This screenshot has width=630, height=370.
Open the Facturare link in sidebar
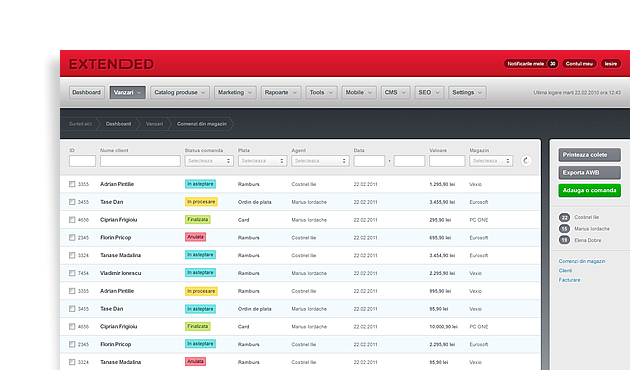point(569,280)
